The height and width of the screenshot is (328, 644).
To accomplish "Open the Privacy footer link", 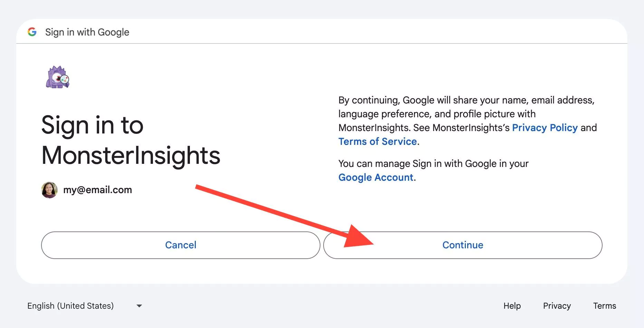I will point(557,306).
